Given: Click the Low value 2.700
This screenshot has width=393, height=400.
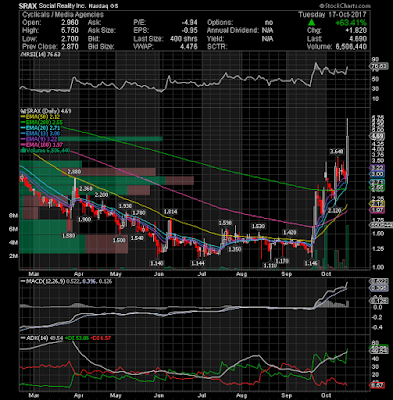Looking at the screenshot, I should [70, 39].
